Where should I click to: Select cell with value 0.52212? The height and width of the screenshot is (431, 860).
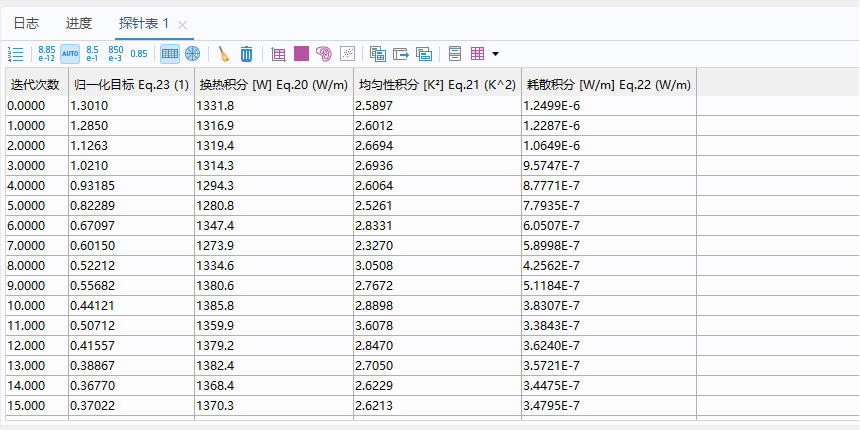click(x=132, y=266)
